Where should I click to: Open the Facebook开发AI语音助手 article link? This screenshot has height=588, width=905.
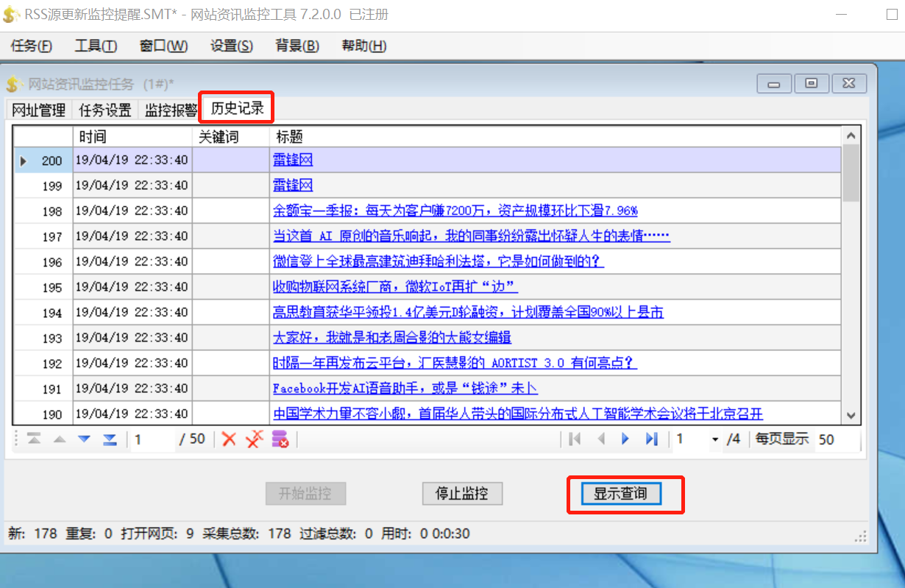[405, 388]
